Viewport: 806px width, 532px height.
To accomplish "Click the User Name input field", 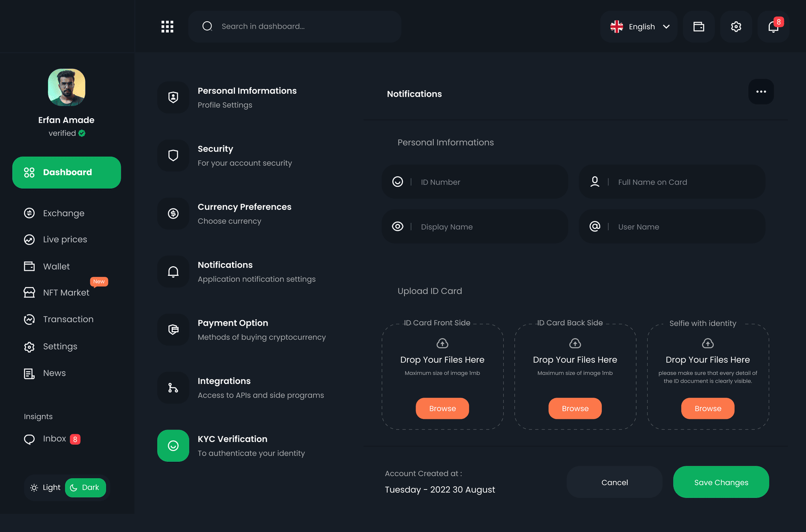I will [x=672, y=226].
